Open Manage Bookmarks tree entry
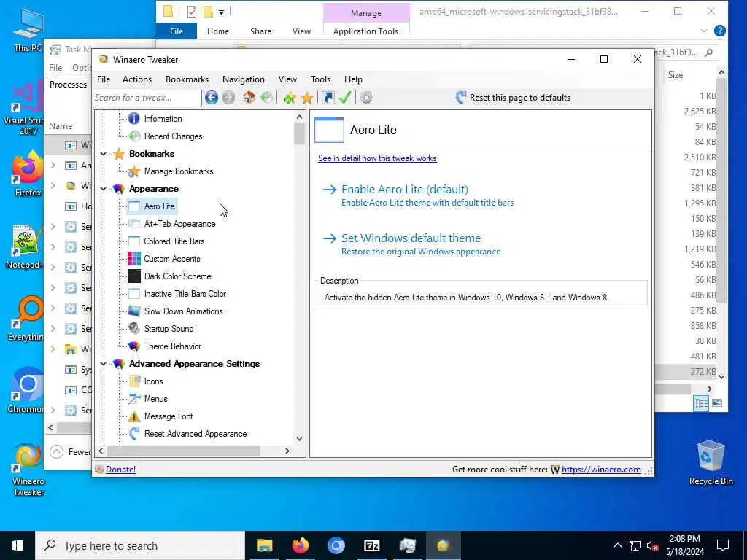This screenshot has width=747, height=560. [x=179, y=171]
